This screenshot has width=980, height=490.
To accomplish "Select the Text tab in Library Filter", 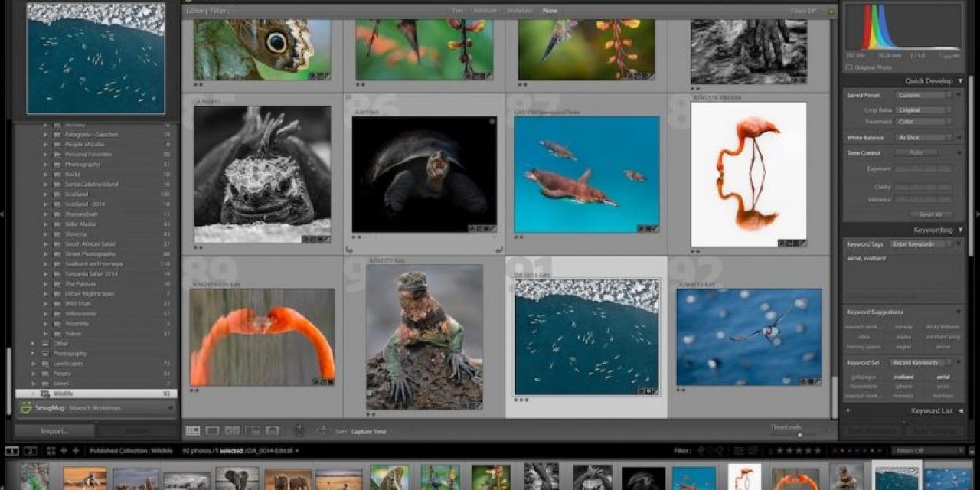I will 457,11.
